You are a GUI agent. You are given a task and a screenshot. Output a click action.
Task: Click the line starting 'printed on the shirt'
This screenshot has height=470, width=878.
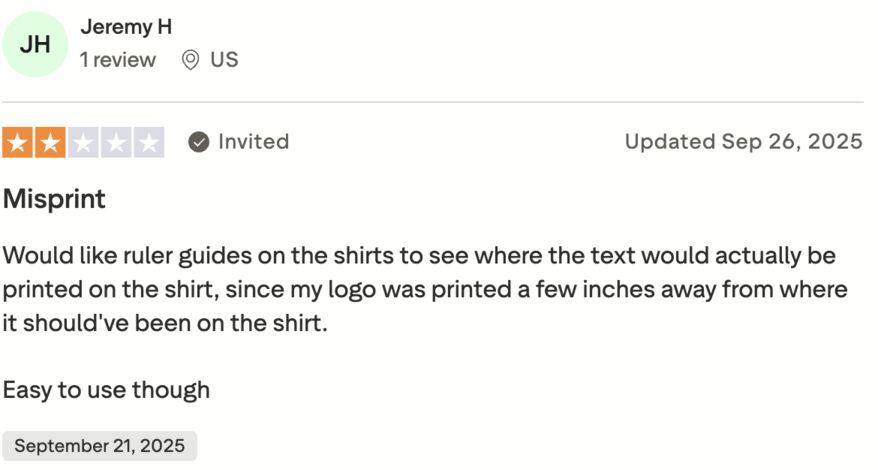click(x=424, y=290)
